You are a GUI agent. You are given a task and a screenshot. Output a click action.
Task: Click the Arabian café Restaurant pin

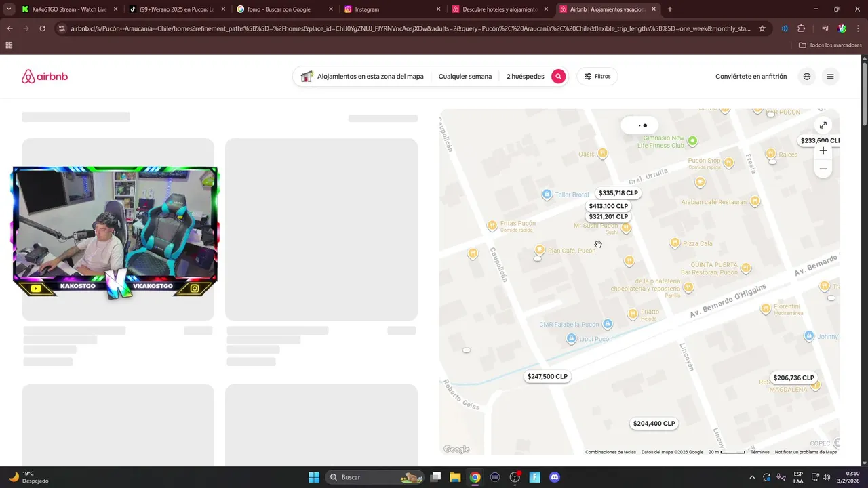click(755, 201)
